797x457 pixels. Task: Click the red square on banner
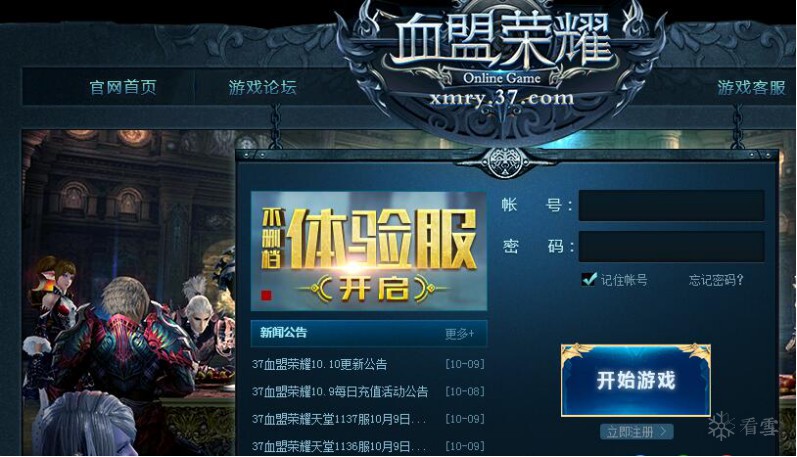tap(266, 295)
